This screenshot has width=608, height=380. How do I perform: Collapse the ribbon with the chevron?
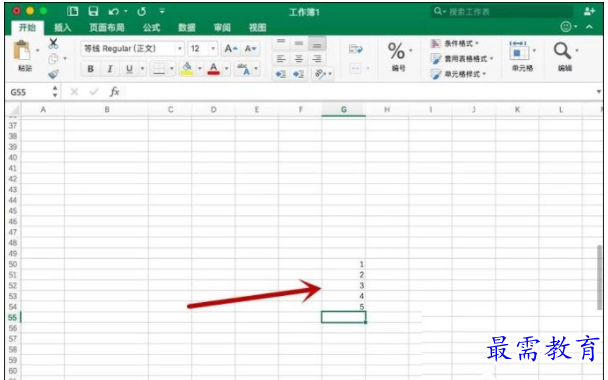589,27
